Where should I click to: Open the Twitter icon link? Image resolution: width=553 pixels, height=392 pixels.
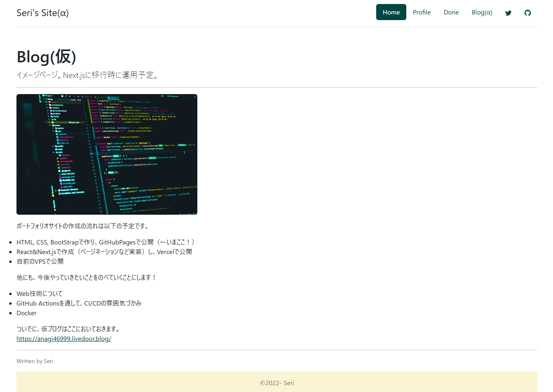click(x=508, y=12)
